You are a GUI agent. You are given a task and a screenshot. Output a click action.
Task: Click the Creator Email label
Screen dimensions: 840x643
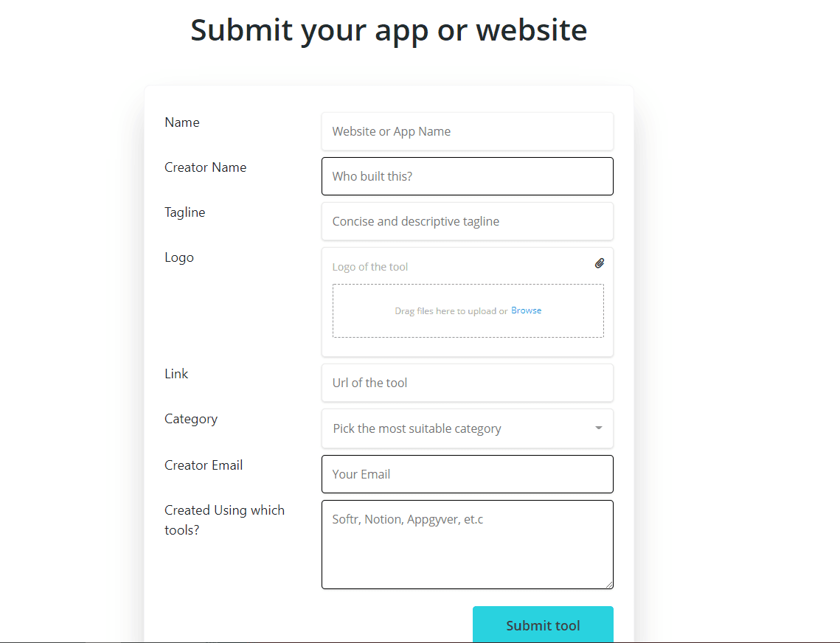coord(204,465)
